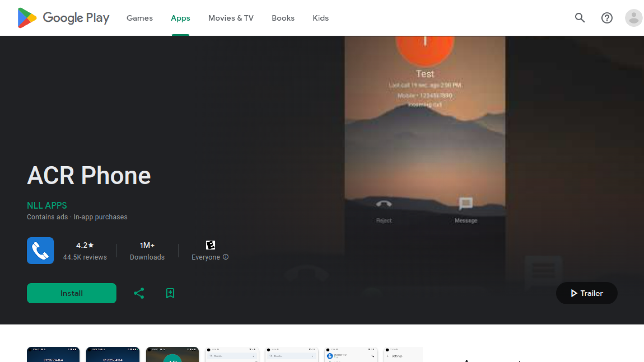Add app to wishlist bookmark icon

pyautogui.click(x=170, y=293)
